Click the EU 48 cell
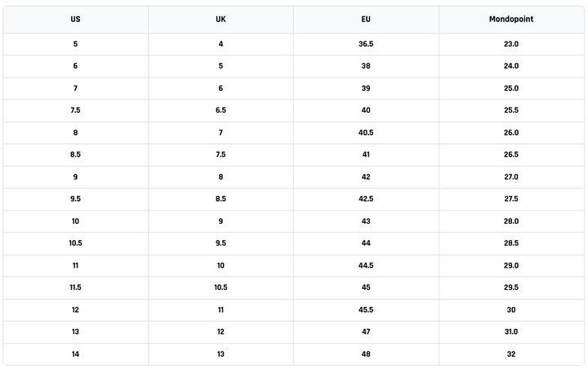Viewport: 588px width, 369px height. click(x=366, y=354)
